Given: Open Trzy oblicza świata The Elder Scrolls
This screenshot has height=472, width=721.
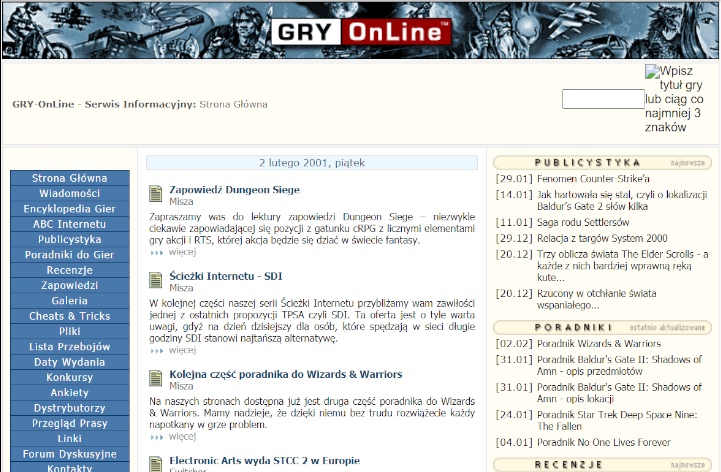Looking at the screenshot, I should point(623,265).
